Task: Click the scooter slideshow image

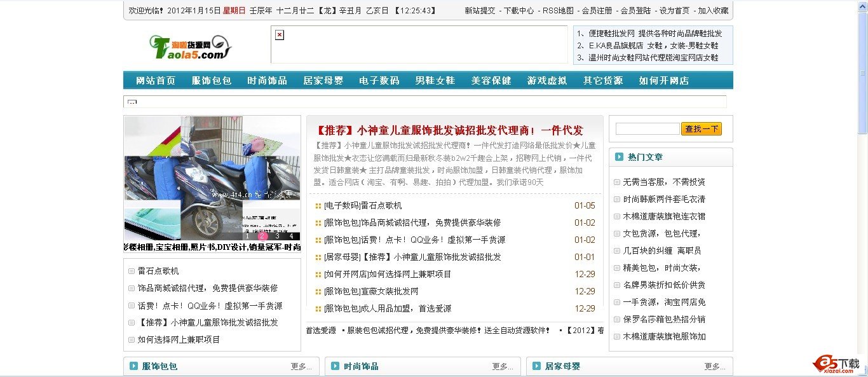Action: point(212,178)
